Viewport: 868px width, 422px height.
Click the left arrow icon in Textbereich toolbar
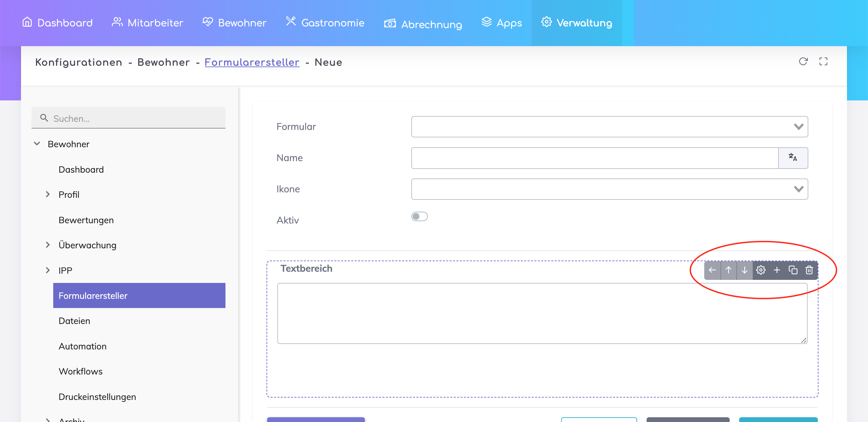712,270
